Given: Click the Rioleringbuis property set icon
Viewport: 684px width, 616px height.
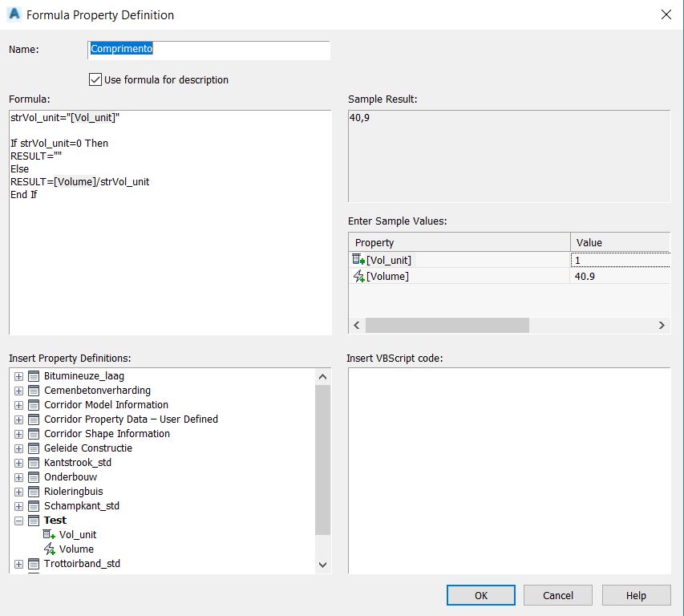Looking at the screenshot, I should (34, 492).
